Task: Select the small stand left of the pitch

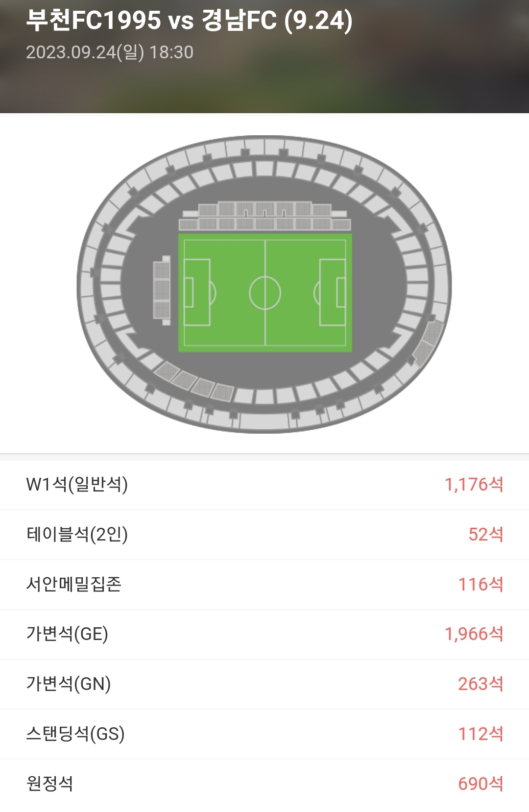Action: (x=162, y=290)
